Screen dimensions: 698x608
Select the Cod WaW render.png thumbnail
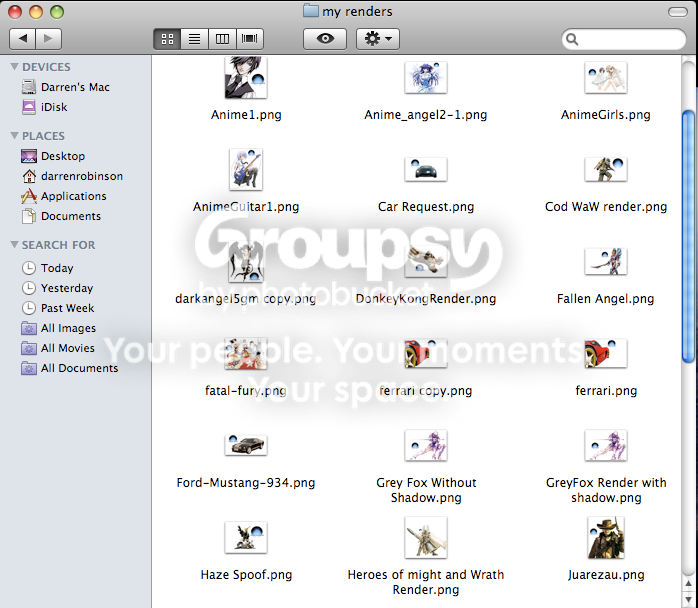point(606,169)
